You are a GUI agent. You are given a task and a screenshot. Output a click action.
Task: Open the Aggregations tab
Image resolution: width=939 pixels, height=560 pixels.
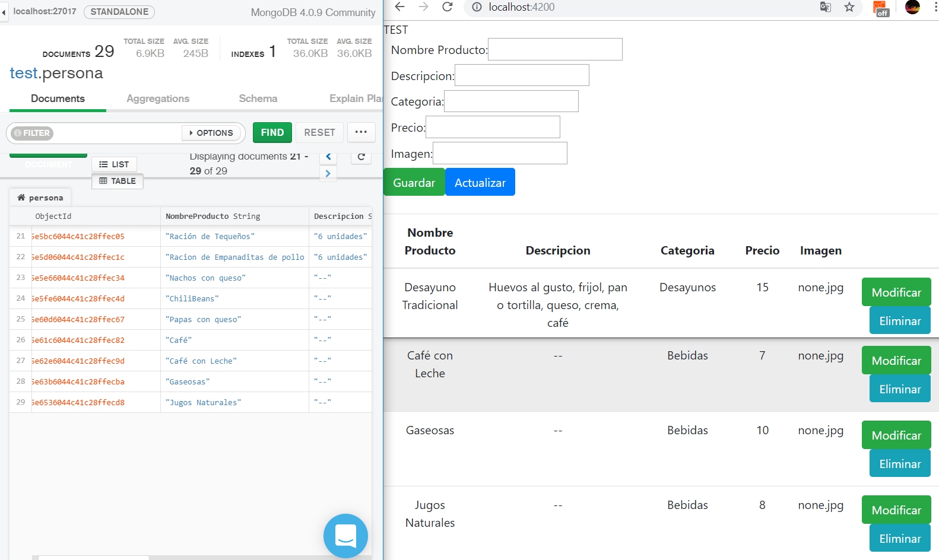point(158,98)
